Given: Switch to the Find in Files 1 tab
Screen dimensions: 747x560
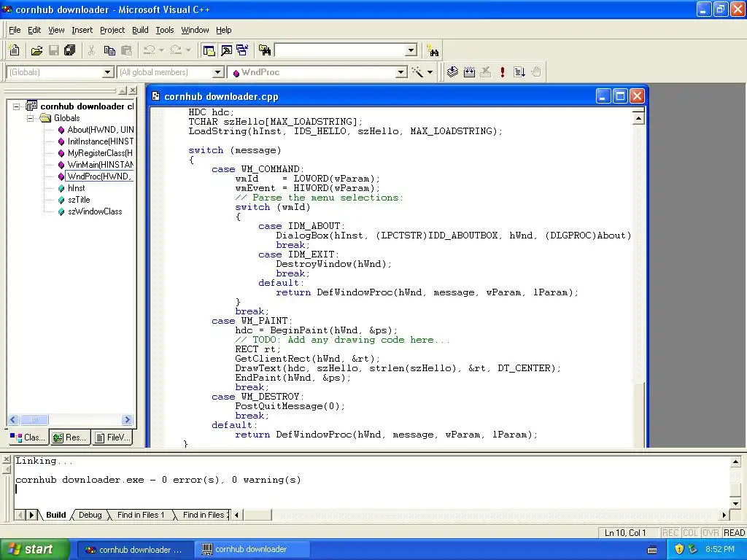Looking at the screenshot, I should point(141,515).
